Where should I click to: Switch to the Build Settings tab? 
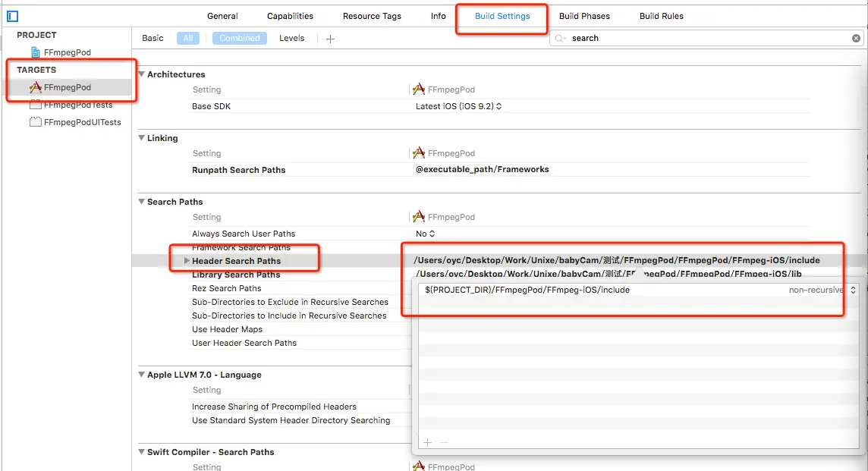click(502, 16)
